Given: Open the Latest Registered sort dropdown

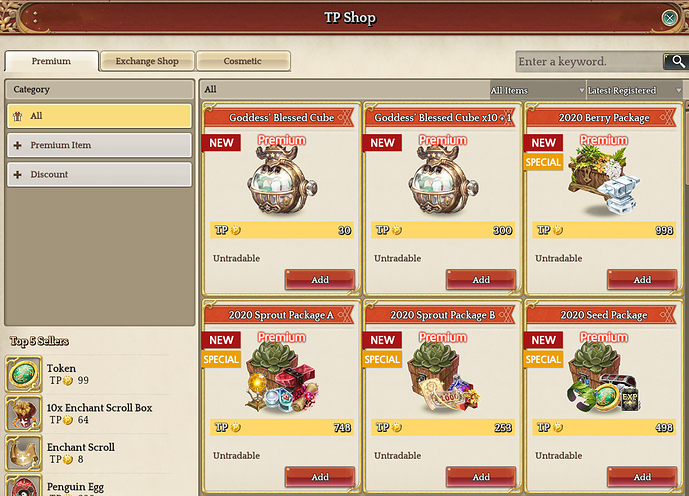Looking at the screenshot, I should pyautogui.click(x=634, y=90).
